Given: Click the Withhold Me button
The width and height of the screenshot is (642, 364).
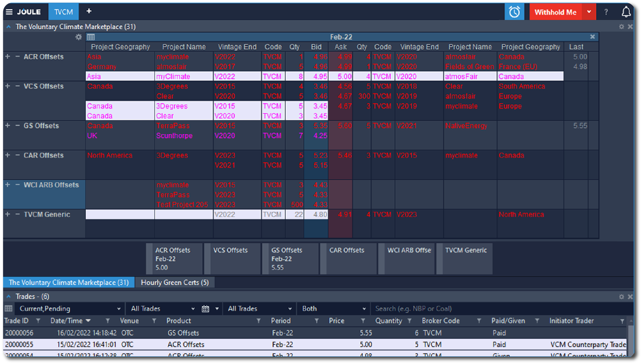Looking at the screenshot, I should coord(556,12).
